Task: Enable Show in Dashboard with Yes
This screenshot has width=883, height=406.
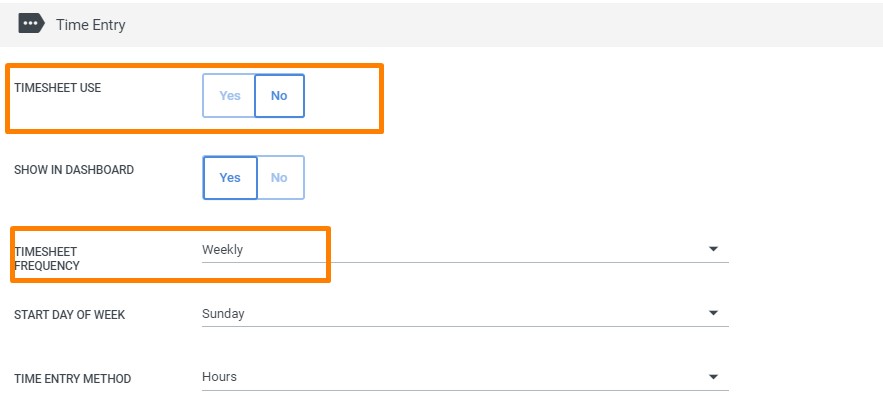Action: (x=230, y=177)
